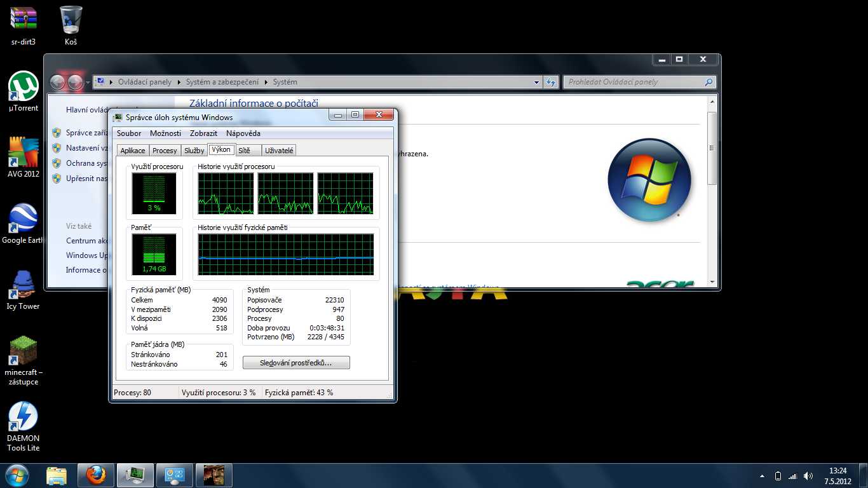Open the network signal tray icon

792,476
